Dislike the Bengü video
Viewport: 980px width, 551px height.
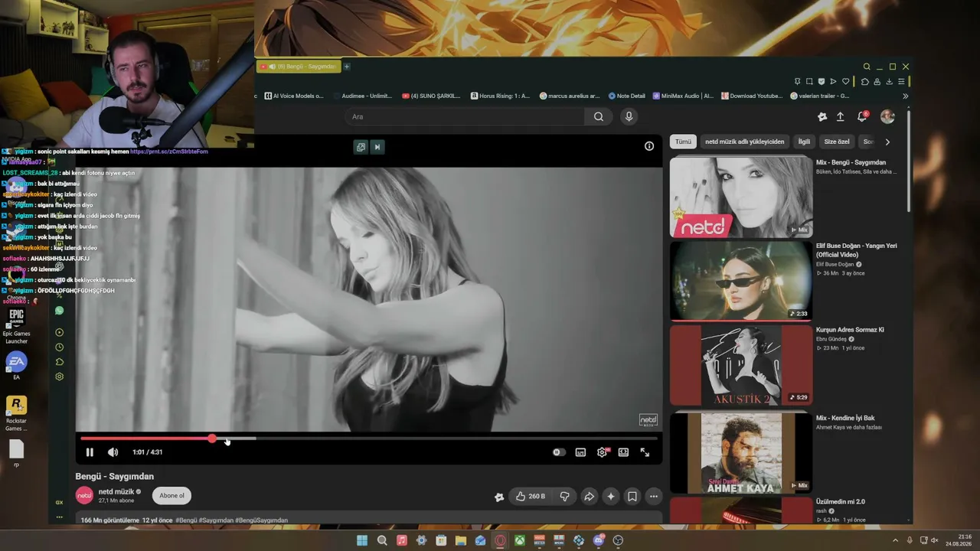564,497
